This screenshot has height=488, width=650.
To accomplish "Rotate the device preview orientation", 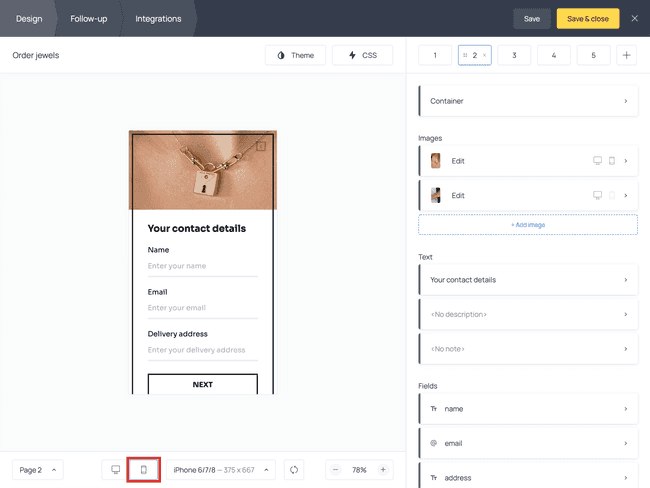I will (294, 469).
